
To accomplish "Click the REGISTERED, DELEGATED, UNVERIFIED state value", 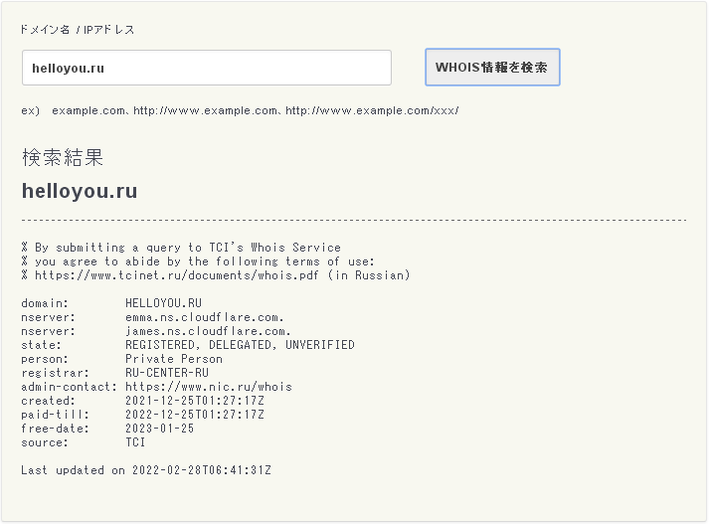I will point(239,345).
